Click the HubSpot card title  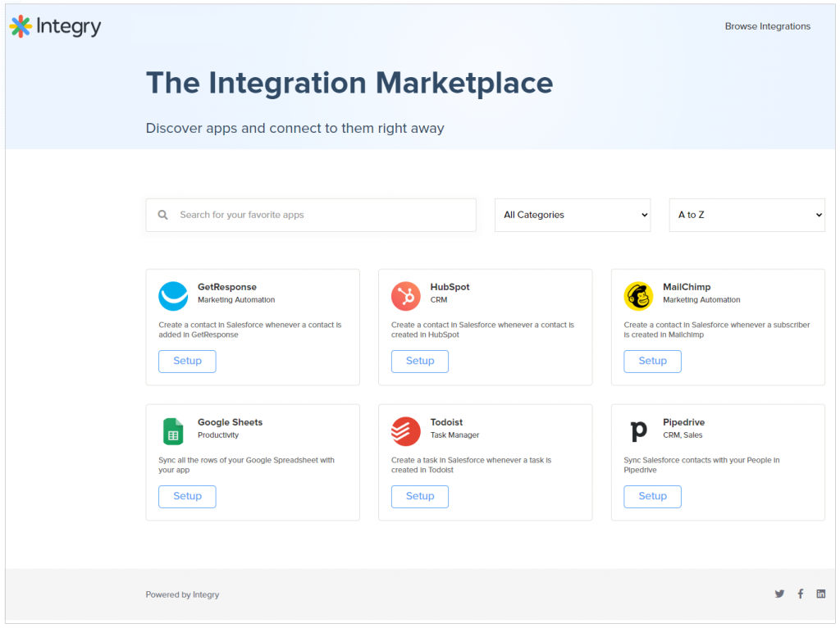click(x=450, y=287)
